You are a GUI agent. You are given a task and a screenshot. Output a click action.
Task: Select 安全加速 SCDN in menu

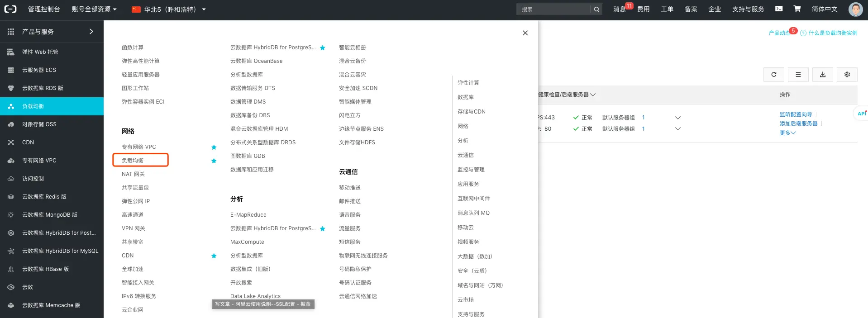pyautogui.click(x=358, y=88)
